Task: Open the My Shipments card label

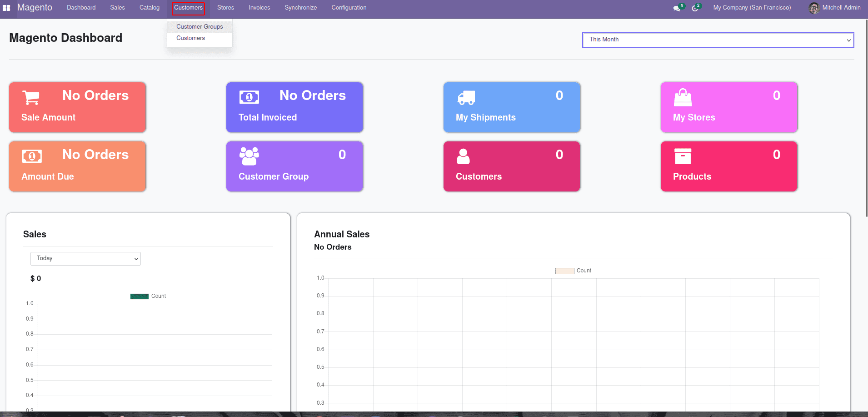Action: [x=485, y=117]
